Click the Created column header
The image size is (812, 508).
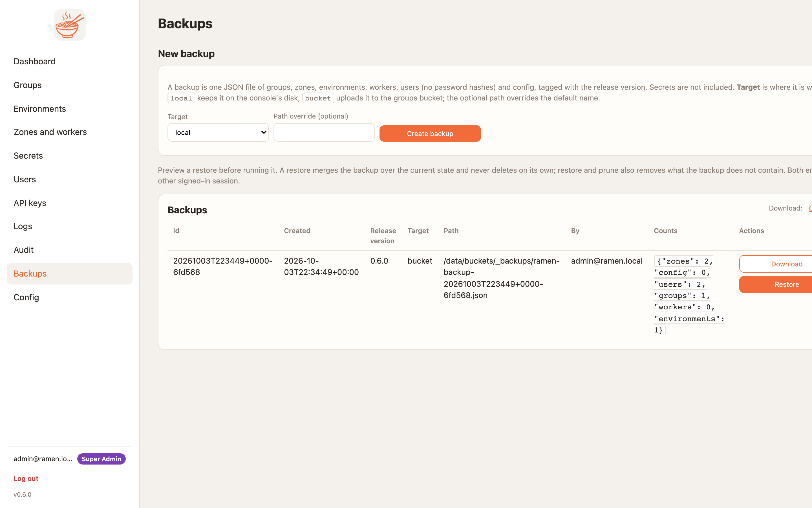297,231
